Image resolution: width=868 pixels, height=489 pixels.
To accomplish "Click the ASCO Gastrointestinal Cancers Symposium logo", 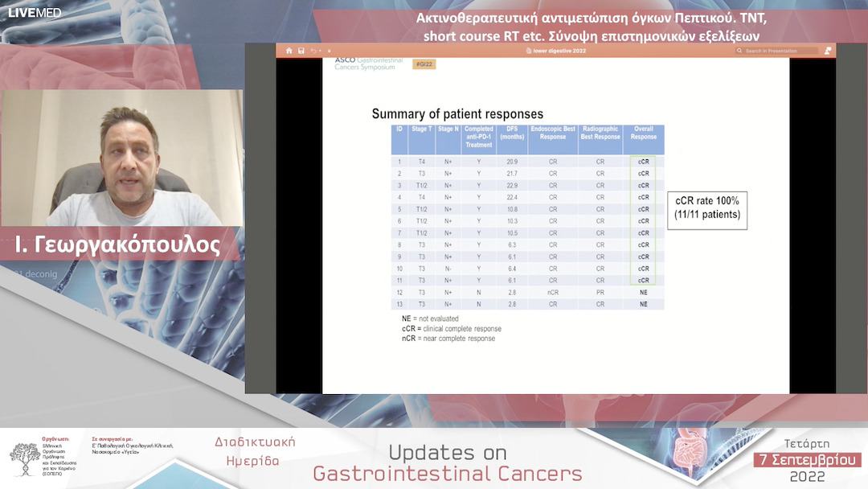I will [369, 63].
